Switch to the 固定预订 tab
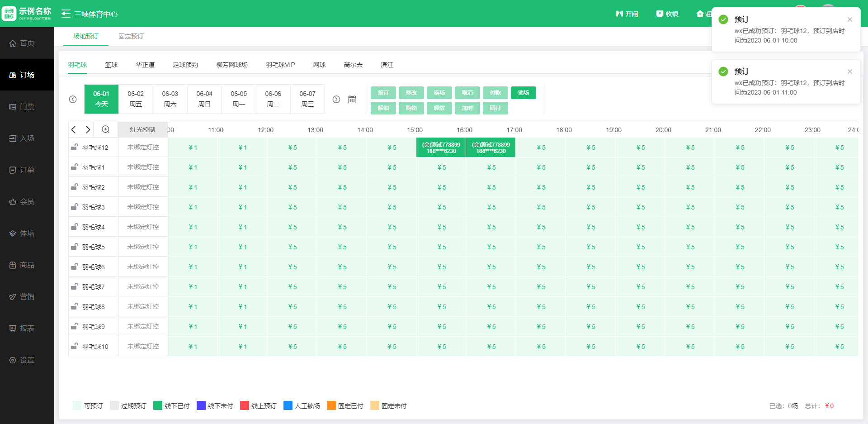This screenshot has width=868, height=424. coord(131,36)
